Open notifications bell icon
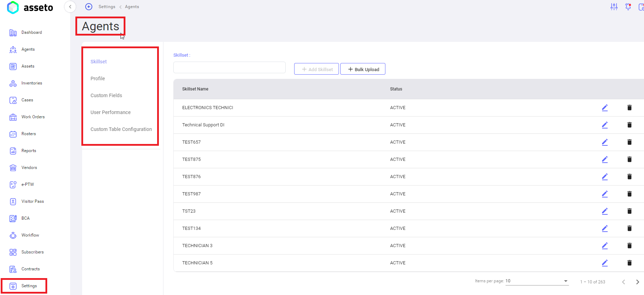The width and height of the screenshot is (644, 295). pos(628,7)
